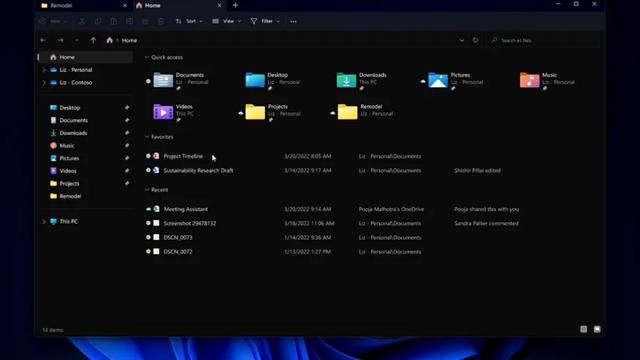640x360 pixels.
Task: Open Music in the sidebar
Action: coord(67,146)
